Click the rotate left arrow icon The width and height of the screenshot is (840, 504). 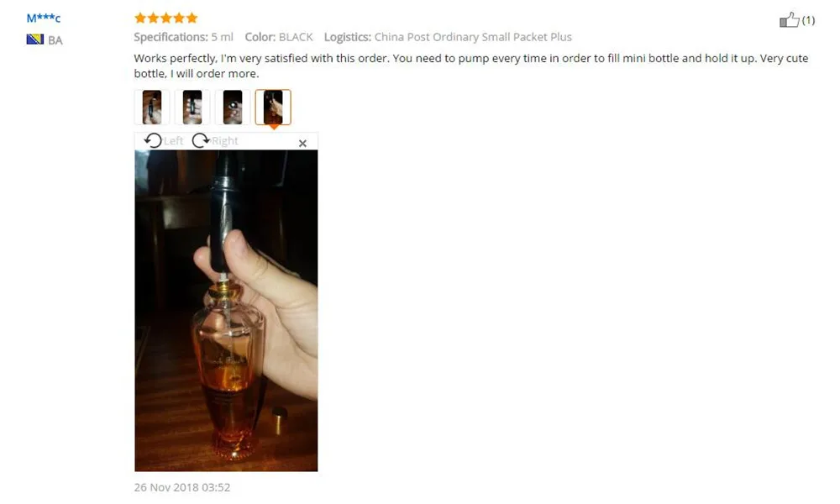tap(153, 140)
